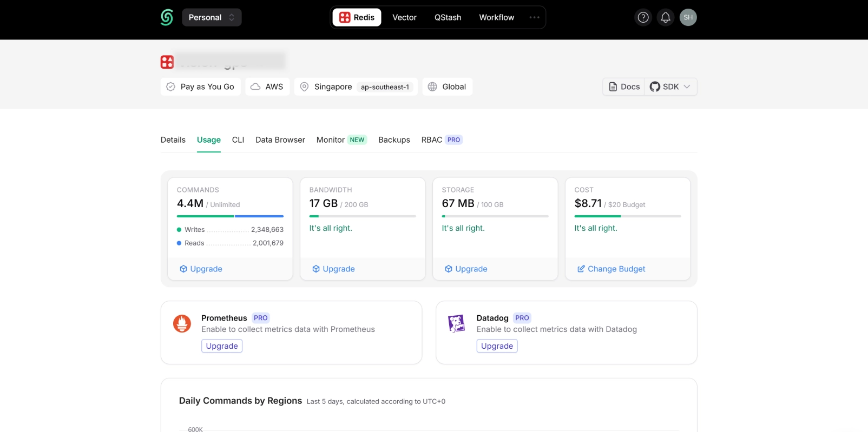The image size is (868, 432).
Task: Open the three-dots more products menu
Action: tap(535, 17)
